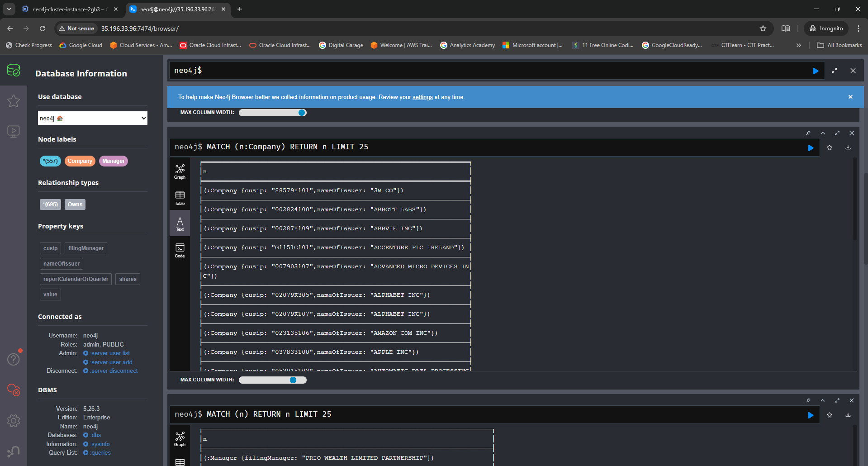Open the Google Cloud bookmark

click(x=81, y=45)
